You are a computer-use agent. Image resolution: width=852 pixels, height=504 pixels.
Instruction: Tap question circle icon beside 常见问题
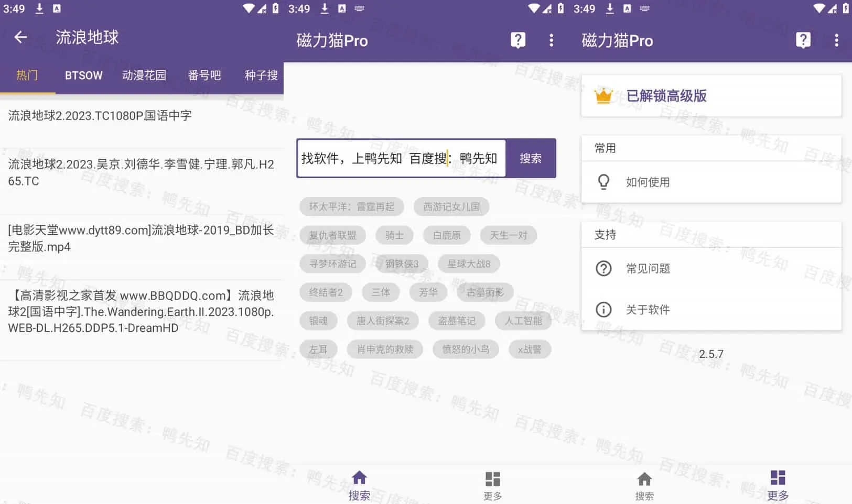click(603, 268)
